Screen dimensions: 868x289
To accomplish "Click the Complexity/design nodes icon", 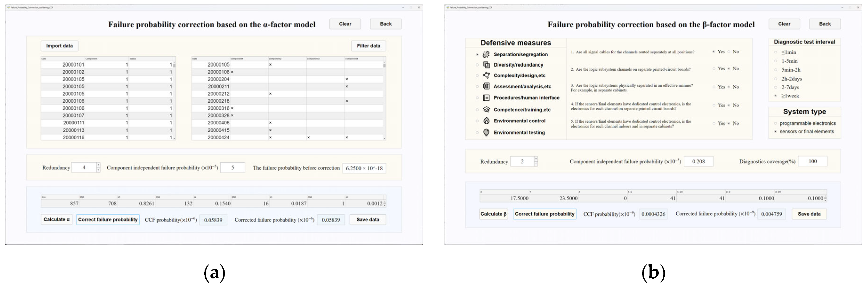I will click(x=486, y=76).
